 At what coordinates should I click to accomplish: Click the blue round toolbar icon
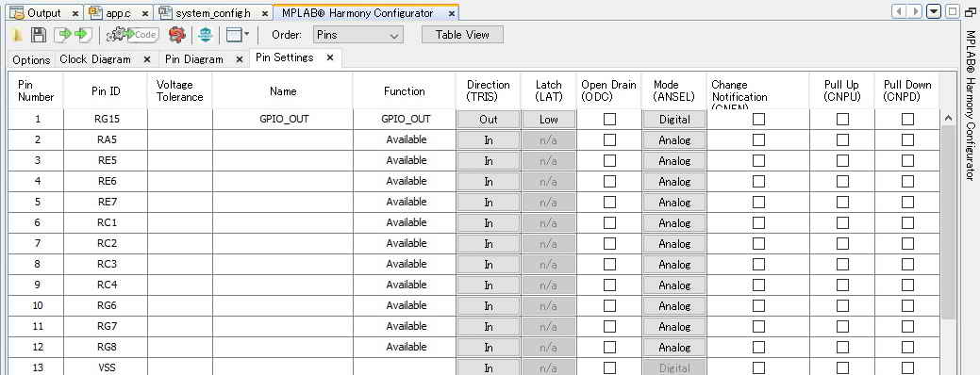click(205, 35)
